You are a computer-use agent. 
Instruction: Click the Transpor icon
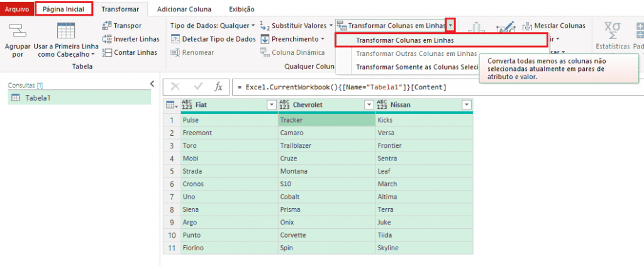click(x=107, y=26)
